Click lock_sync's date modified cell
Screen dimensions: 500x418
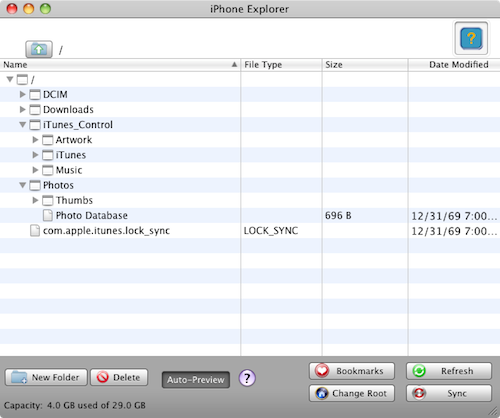point(454,231)
